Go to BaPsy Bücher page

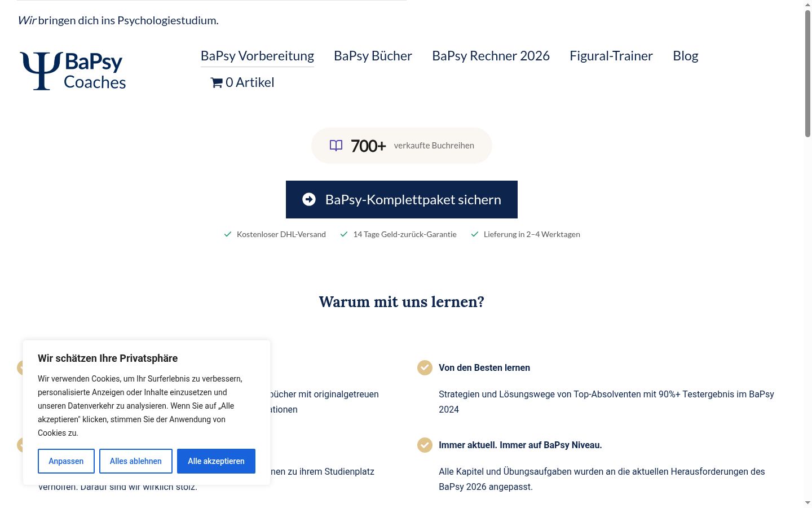(x=373, y=56)
